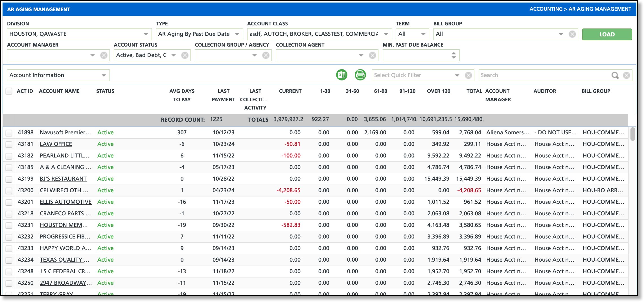Toggle the select-all checkbox in header
Image resolution: width=644 pixels, height=302 pixels.
pos(9,91)
